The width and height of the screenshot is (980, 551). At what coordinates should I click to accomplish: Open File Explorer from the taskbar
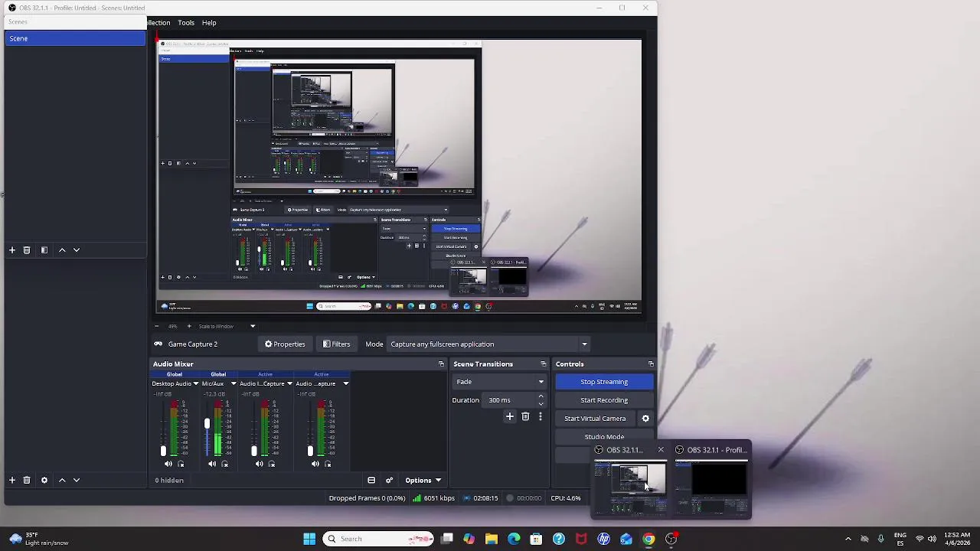coord(492,539)
